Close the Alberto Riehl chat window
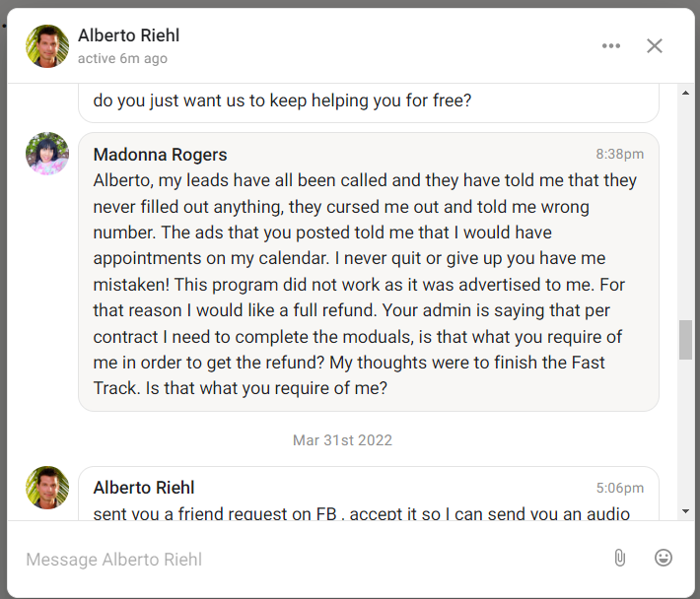Image resolution: width=700 pixels, height=599 pixels. (655, 46)
